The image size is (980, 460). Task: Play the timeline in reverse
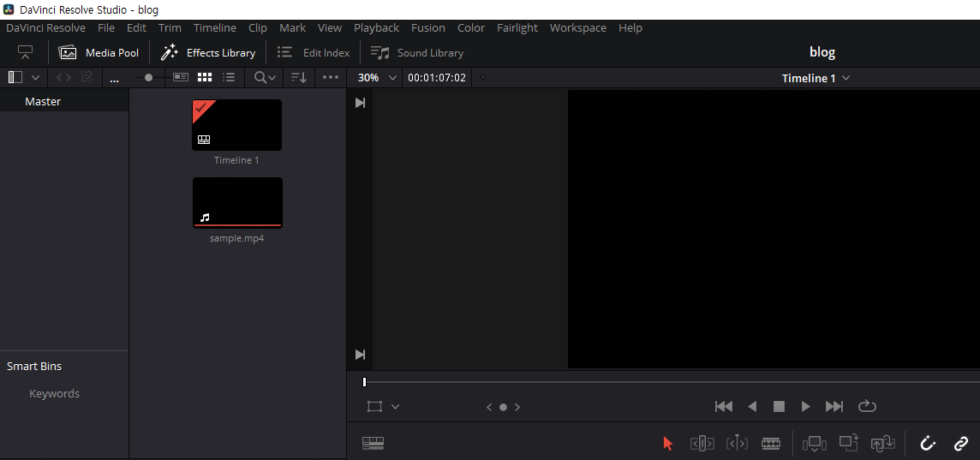tap(752, 407)
